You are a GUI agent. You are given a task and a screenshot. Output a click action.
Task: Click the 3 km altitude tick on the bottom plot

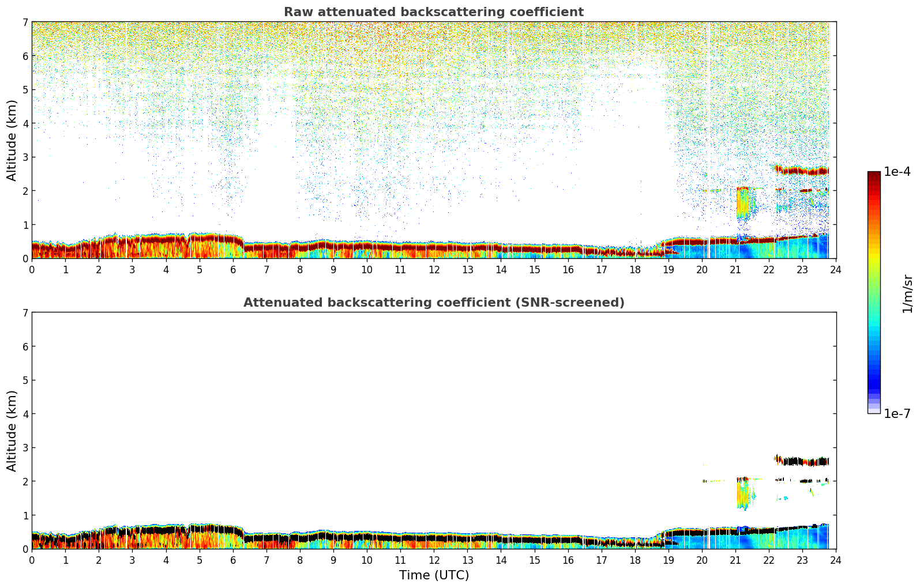tap(25, 447)
